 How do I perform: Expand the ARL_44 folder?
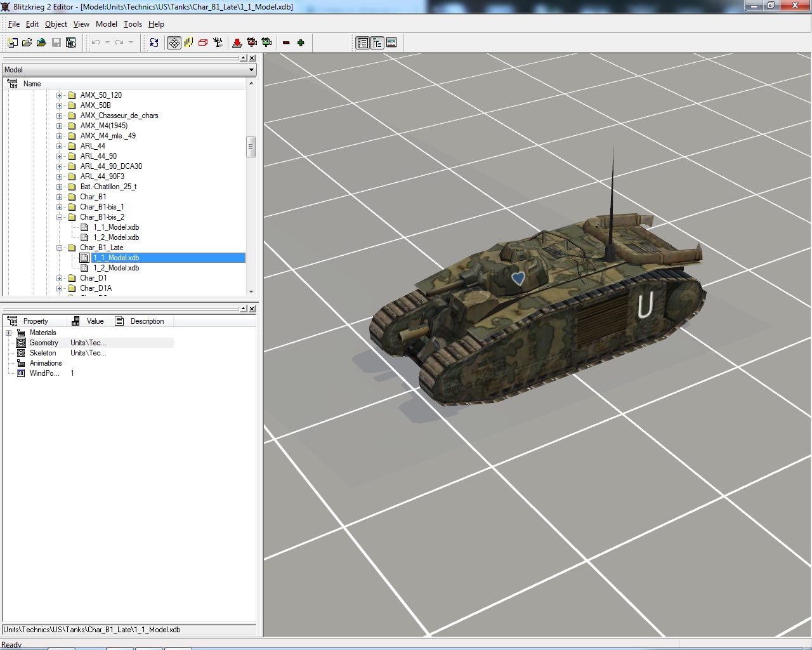[59, 146]
